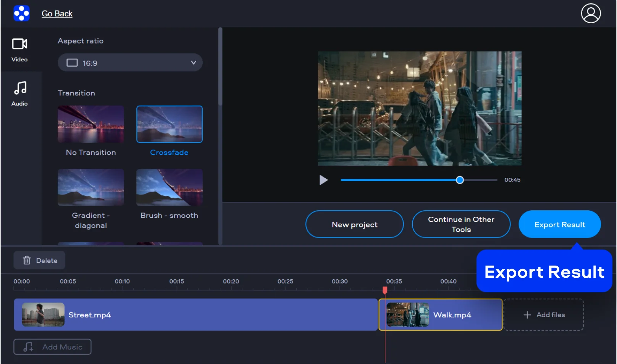
Task: Choose the Crossfade transition
Action: [x=169, y=124]
